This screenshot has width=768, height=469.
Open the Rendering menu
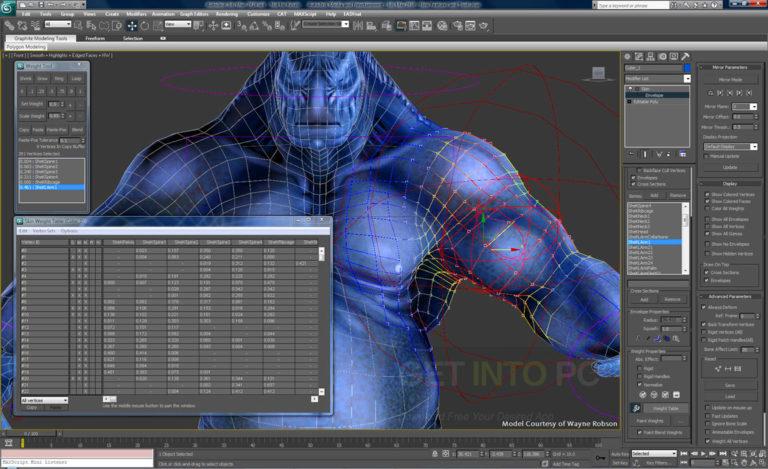pos(226,14)
